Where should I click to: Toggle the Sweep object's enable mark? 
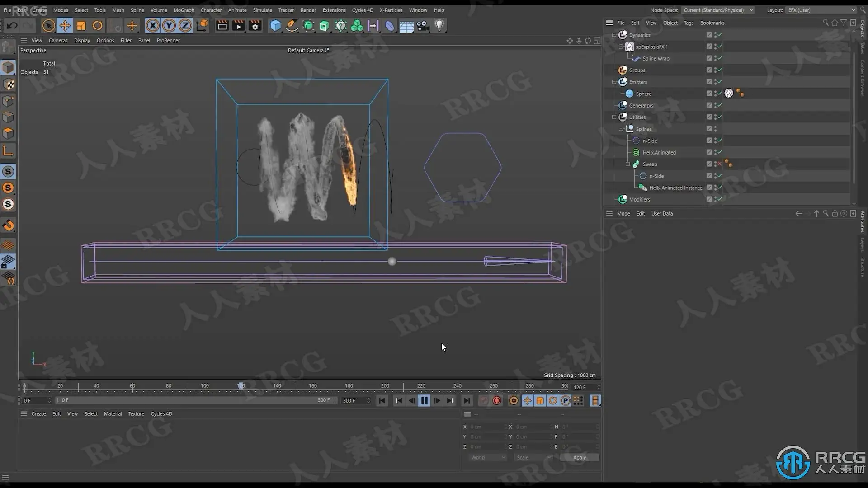[x=719, y=164]
